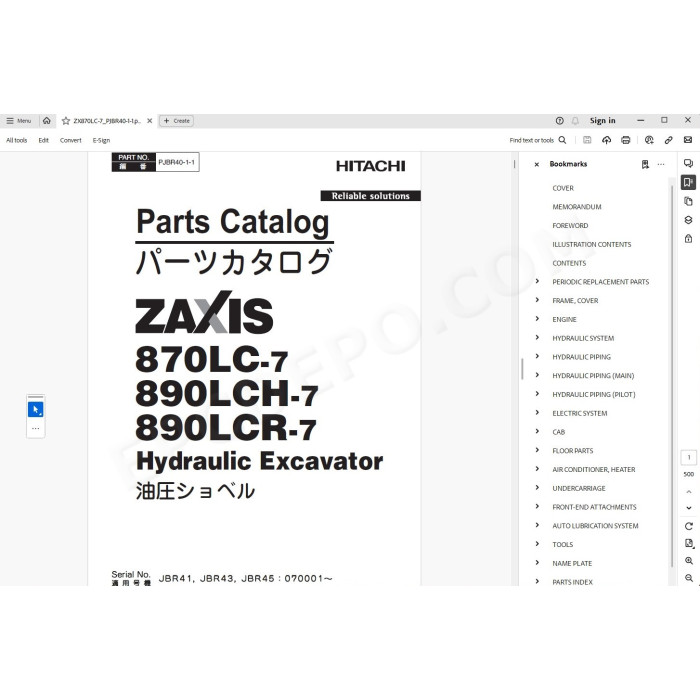700x700 pixels.
Task: Click Find text or tools field
Action: [531, 140]
